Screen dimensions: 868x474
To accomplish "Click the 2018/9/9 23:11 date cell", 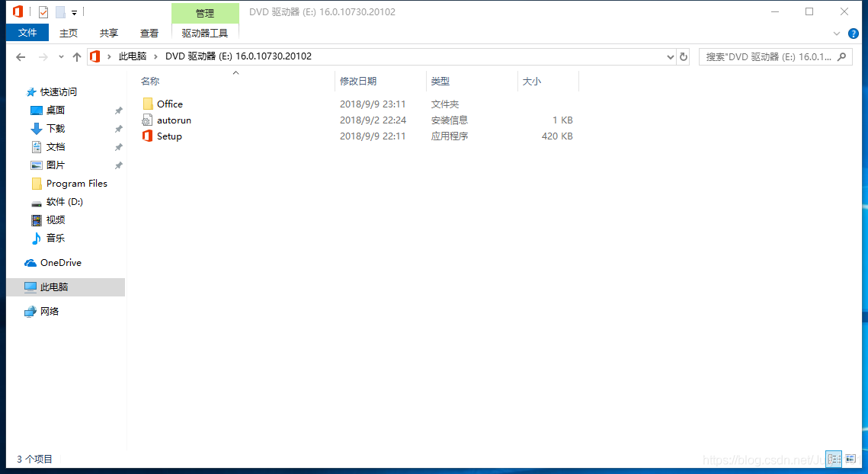I will coord(373,104).
